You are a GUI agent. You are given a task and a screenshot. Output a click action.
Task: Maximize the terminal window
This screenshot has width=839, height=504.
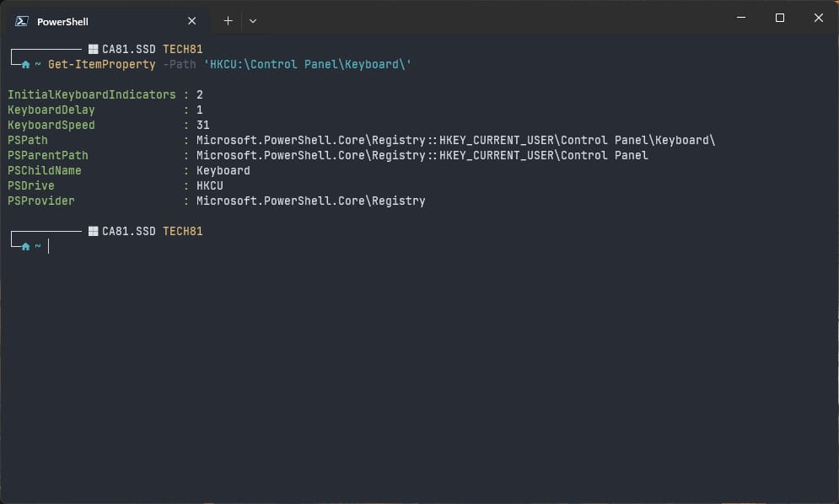(x=780, y=18)
